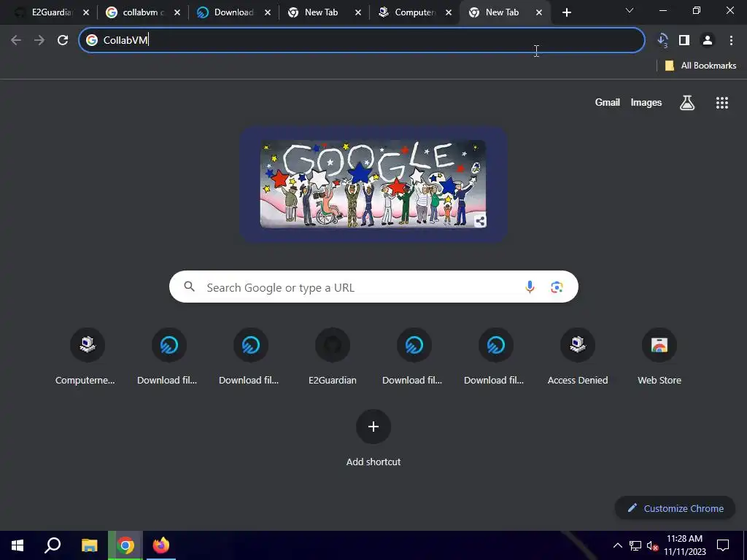Screen dimensions: 747x560
Task: Open Firefox from the taskbar
Action: pyautogui.click(x=161, y=545)
